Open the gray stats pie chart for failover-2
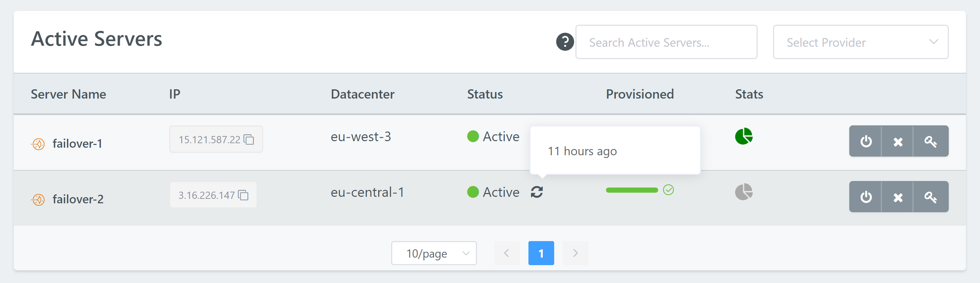Image resolution: width=980 pixels, height=283 pixels. click(x=743, y=192)
